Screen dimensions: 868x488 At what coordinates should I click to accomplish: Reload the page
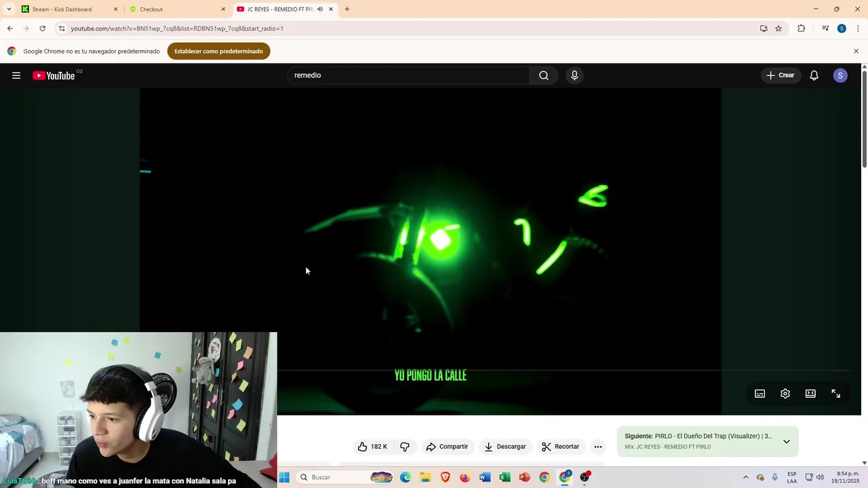(42, 28)
